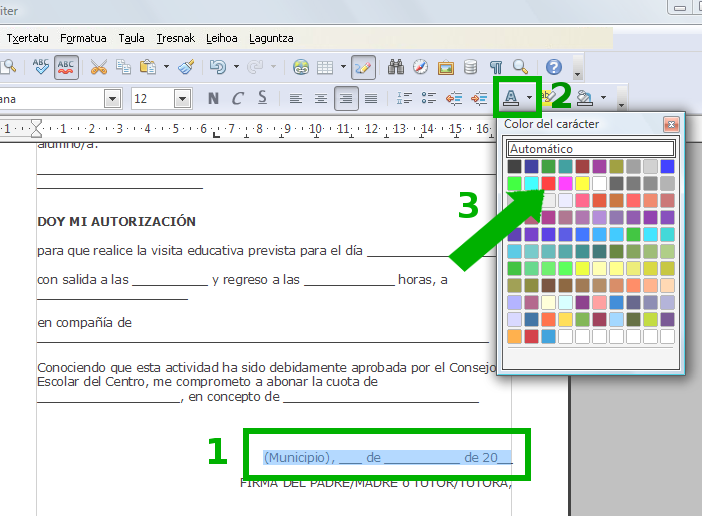Click the Paste clipboard icon
Screen dimensions: 702x516
tap(148, 67)
